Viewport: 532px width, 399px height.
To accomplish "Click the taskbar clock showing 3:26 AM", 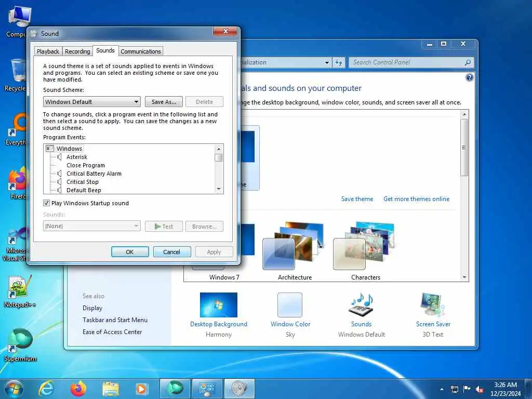I will [506, 389].
